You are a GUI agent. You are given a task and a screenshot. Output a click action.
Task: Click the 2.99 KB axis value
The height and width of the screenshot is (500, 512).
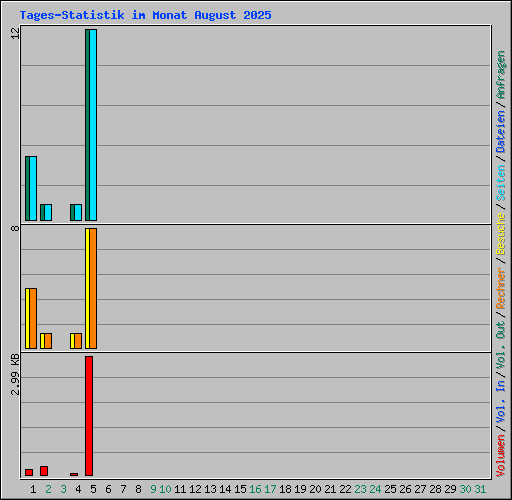tap(15, 374)
